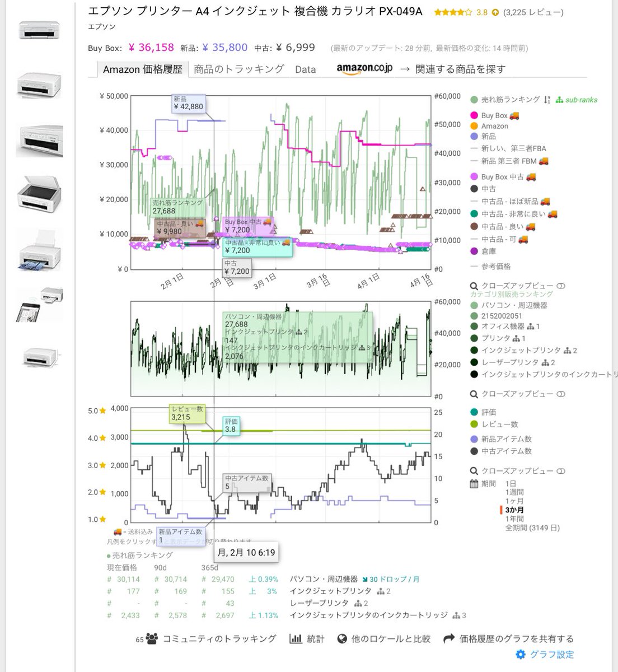Viewport: 618px width, 672px height.
Task: Click the community people icon
Action: click(x=152, y=638)
